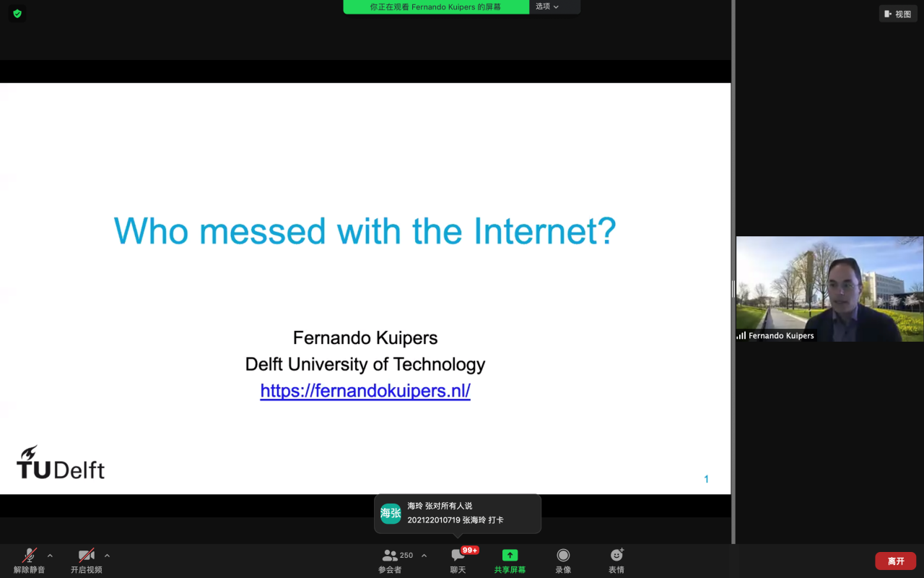This screenshot has width=924, height=578.
Task: Expand audio options arrow next to 解除静音
Action: (x=50, y=556)
